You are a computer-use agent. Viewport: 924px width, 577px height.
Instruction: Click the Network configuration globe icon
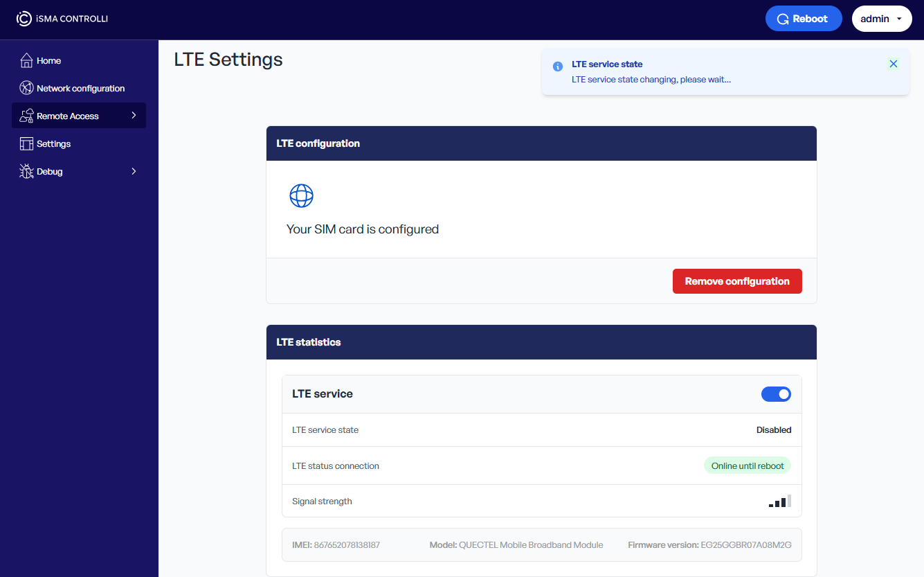[x=26, y=89]
